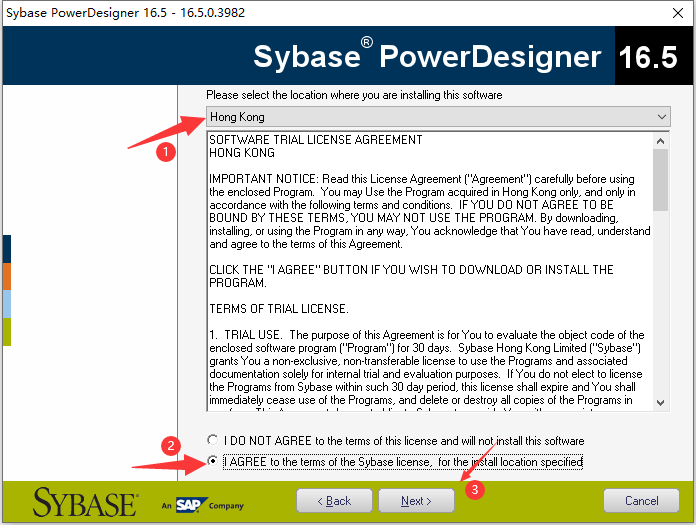Click the license text scrollbar thumb
The width and height of the screenshot is (696, 525).
pyautogui.click(x=660, y=180)
